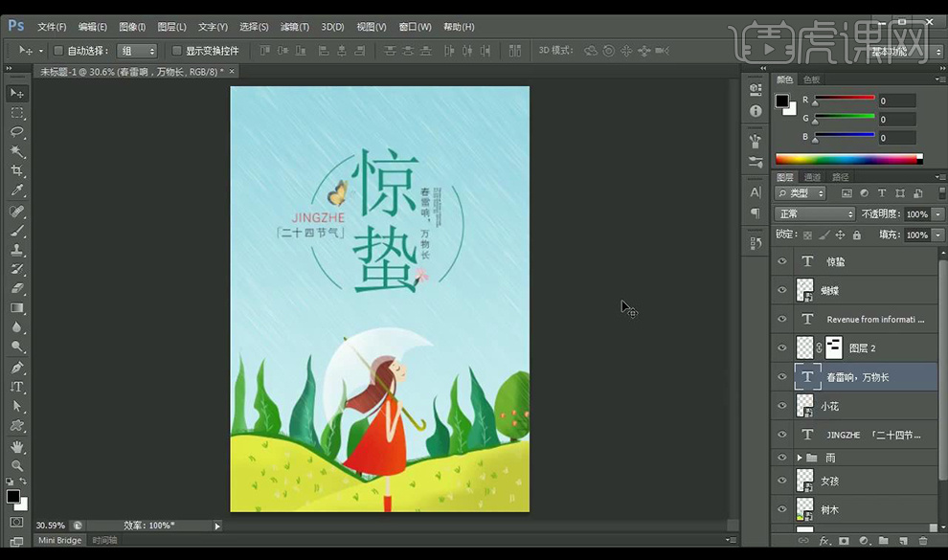Select the Move tool
Viewport: 948px width, 560px height.
pyautogui.click(x=17, y=94)
